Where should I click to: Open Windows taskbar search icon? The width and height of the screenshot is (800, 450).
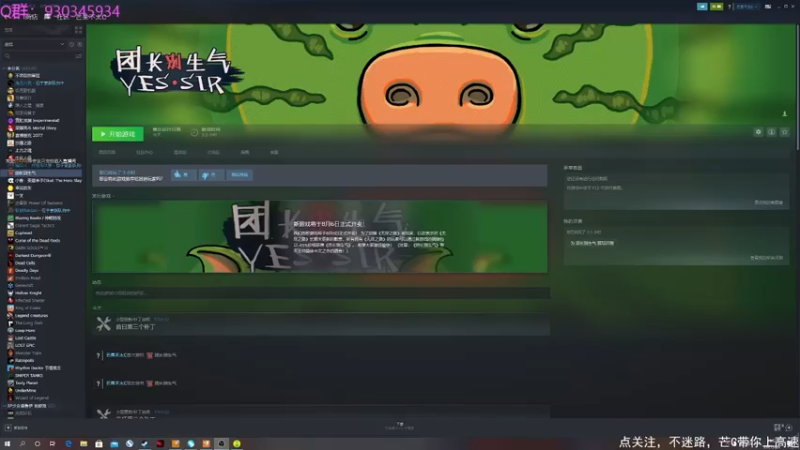coord(22,443)
